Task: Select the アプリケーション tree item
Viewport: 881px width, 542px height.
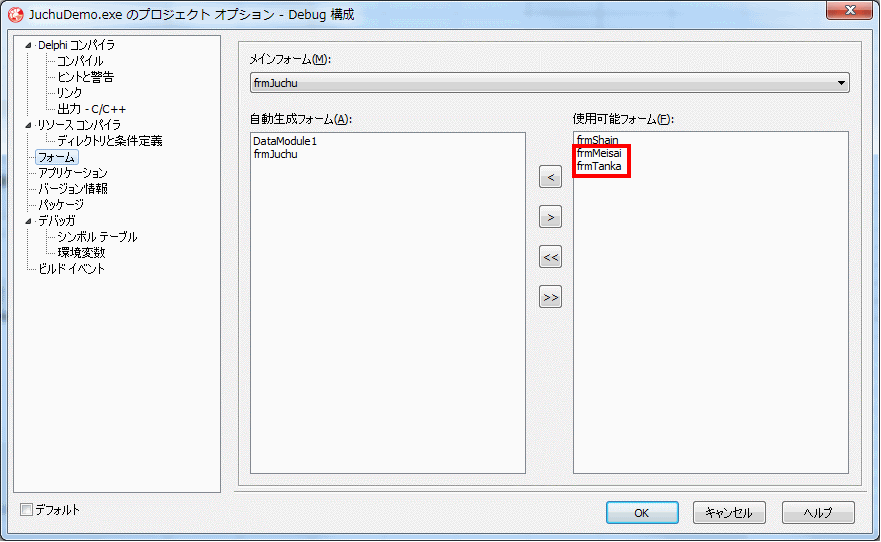Action: tap(72, 173)
